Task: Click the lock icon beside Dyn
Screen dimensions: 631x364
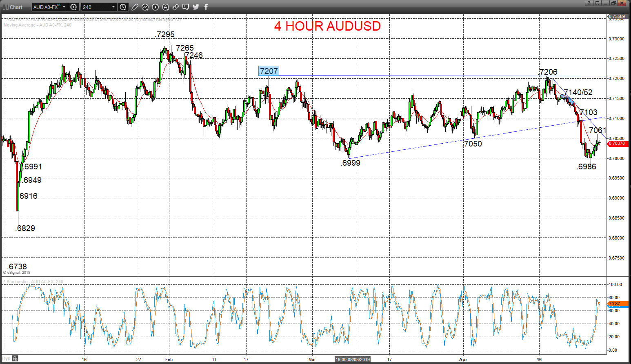Action: 15,359
